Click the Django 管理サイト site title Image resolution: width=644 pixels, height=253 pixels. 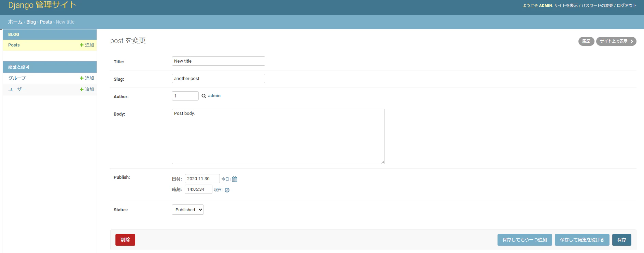tap(42, 5)
